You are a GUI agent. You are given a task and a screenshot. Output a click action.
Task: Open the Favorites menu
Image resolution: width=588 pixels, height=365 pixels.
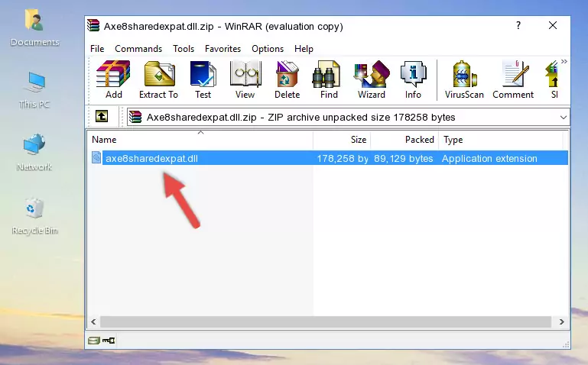pos(223,49)
